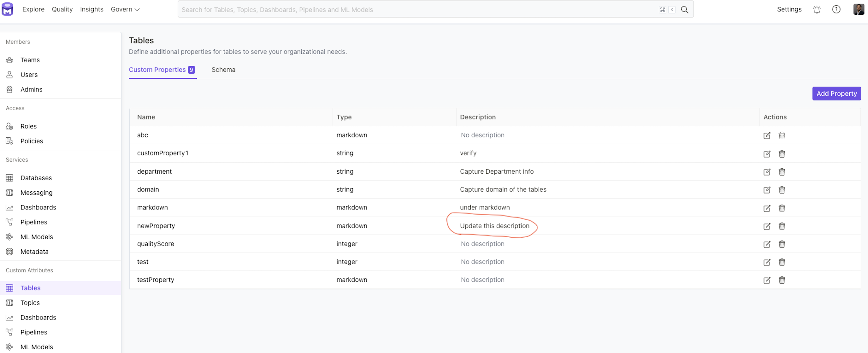Image resolution: width=868 pixels, height=353 pixels.
Task: Open the Insights menu
Action: coord(92,9)
